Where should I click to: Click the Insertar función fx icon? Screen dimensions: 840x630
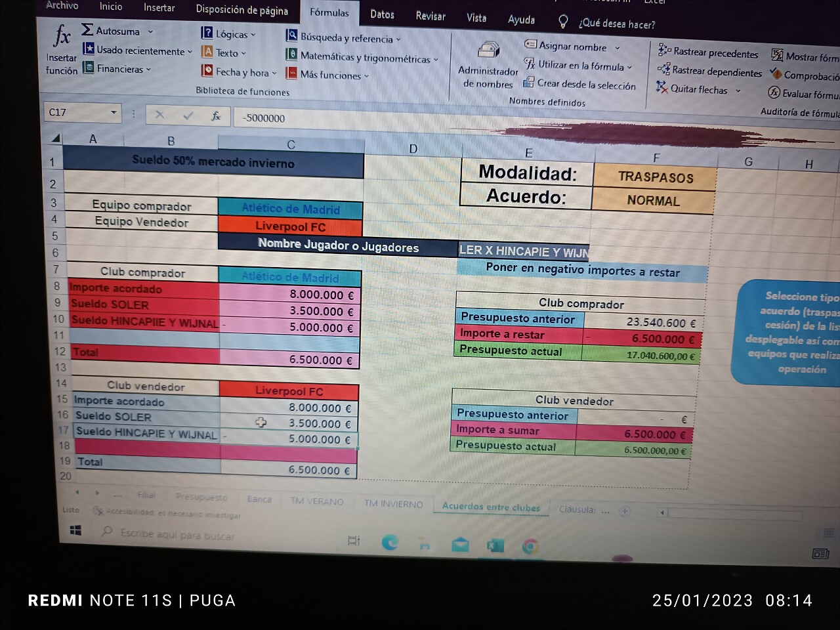coord(62,35)
